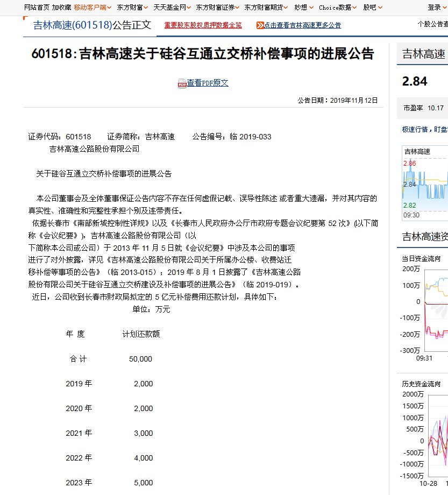
Task: Click 加收藏 in the top bar
Action: (x=61, y=8)
